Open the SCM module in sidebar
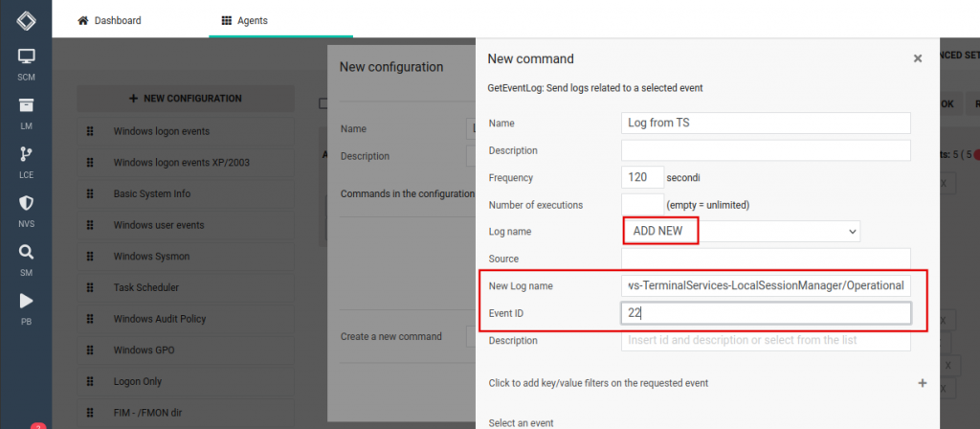The height and width of the screenshot is (429, 980). pyautogui.click(x=26, y=65)
